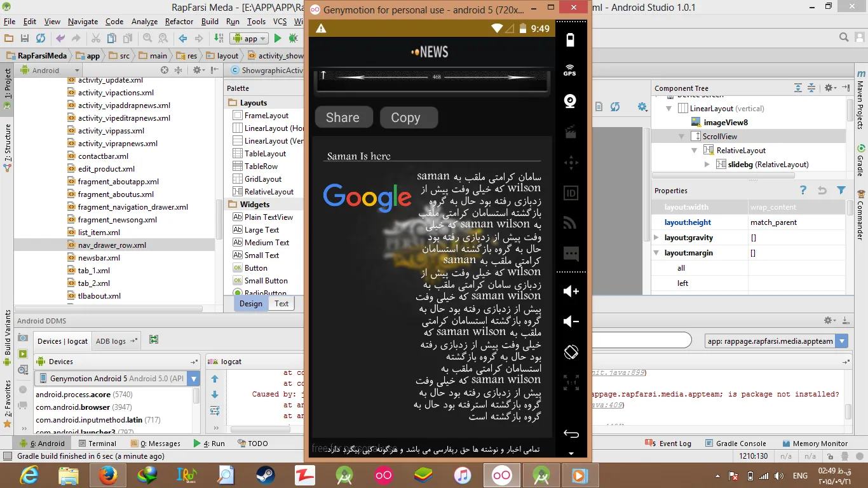Navigate back with the blue left arrow
The image size is (868, 488).
183,38
